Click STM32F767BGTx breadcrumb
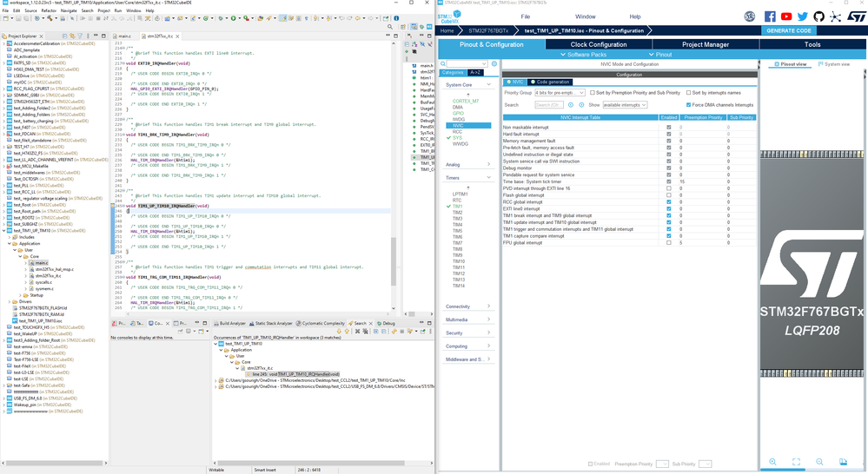868x474 pixels. point(487,31)
